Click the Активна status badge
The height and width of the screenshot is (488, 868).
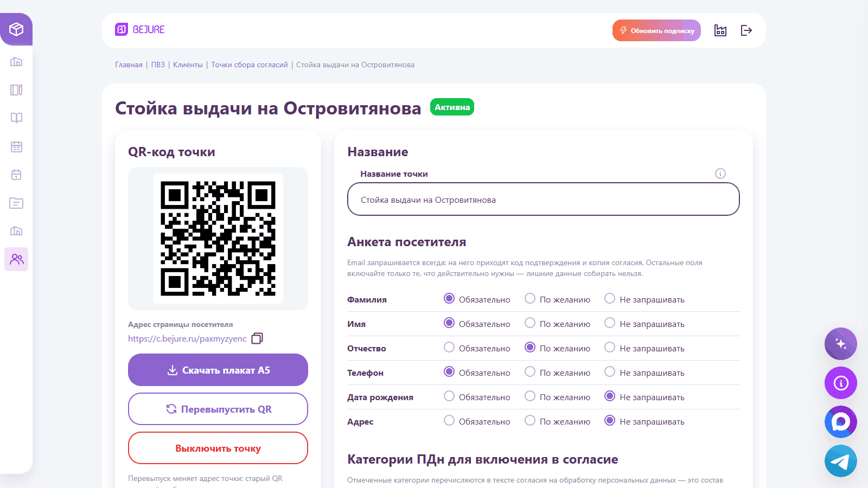(452, 107)
